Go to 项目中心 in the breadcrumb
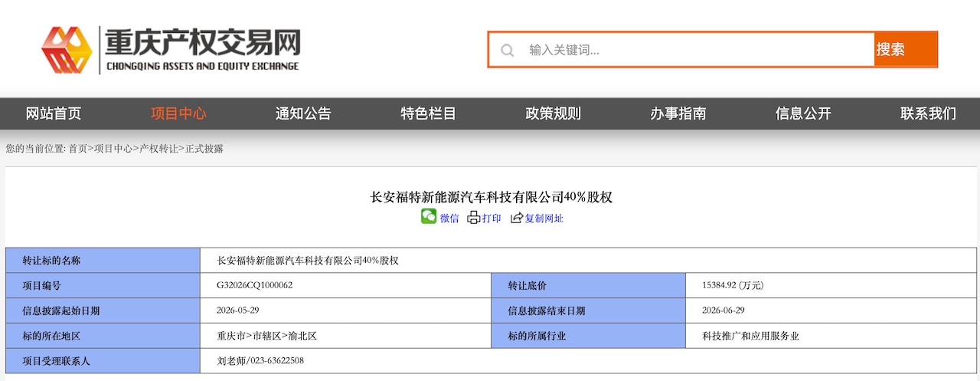 pos(113,149)
